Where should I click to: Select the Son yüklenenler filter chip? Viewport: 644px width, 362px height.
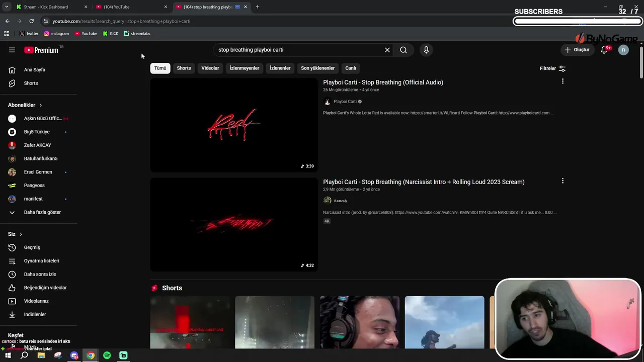coord(317,68)
